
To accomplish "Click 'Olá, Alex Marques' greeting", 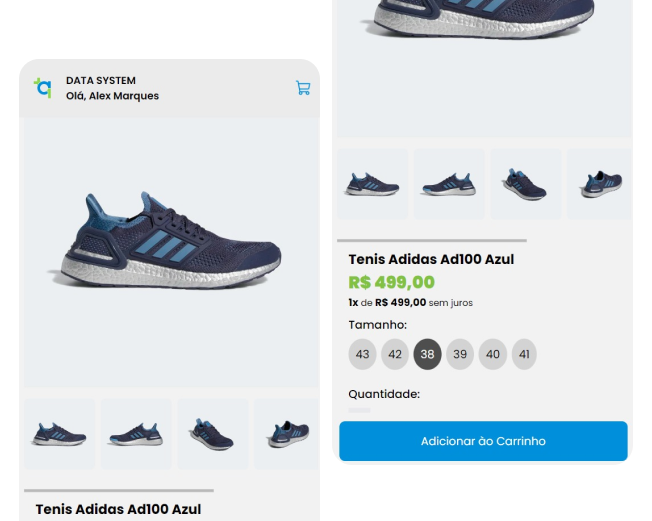I will (x=112, y=96).
